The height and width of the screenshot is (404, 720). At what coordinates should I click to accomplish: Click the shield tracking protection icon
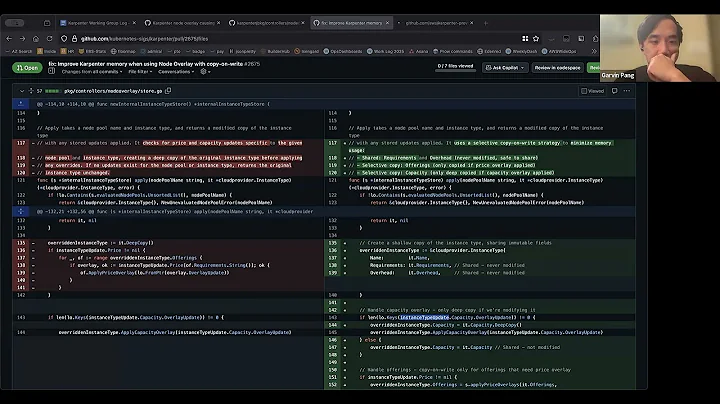(x=64, y=39)
